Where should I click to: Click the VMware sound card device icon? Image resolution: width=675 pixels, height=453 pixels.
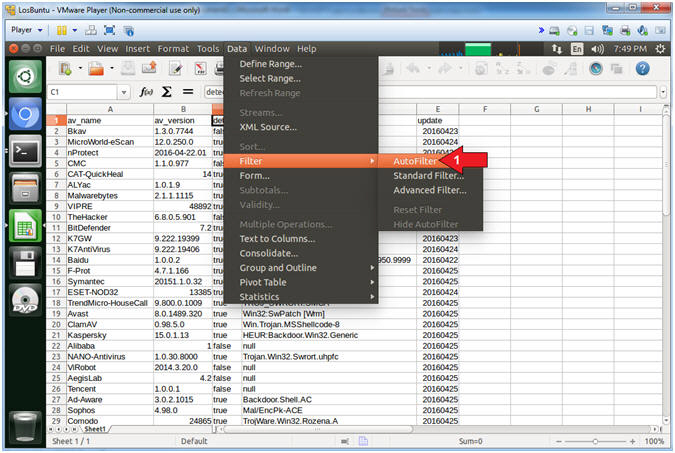(643, 31)
